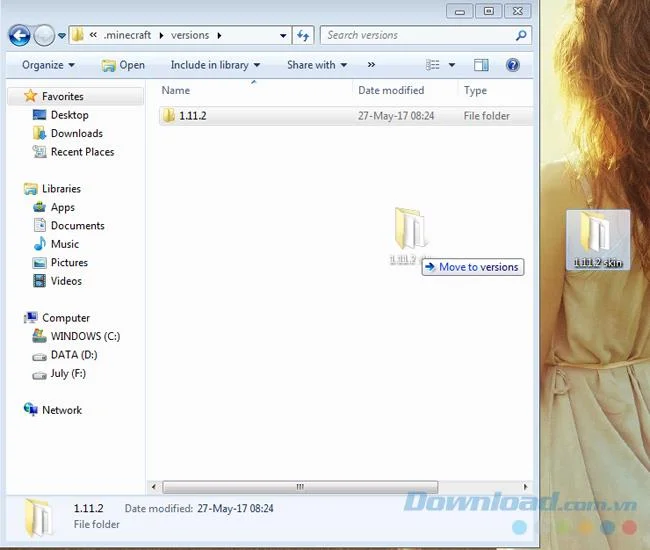
Task: Click the change view icon
Action: (433, 65)
